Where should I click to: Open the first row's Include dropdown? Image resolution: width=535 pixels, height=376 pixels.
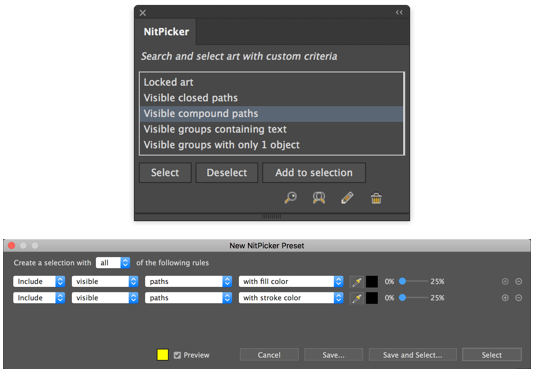pos(39,281)
